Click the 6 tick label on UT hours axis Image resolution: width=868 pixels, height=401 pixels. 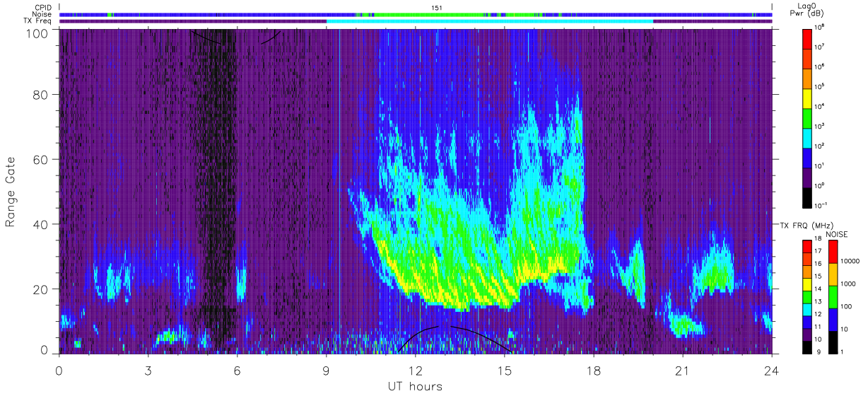(x=237, y=370)
